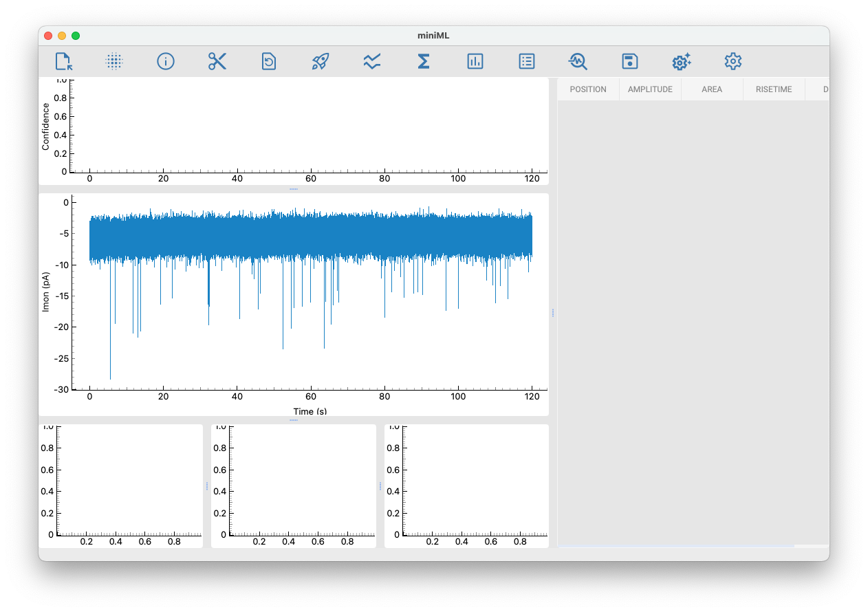
Task: Click the AMPLITUDE column header
Action: tap(650, 89)
